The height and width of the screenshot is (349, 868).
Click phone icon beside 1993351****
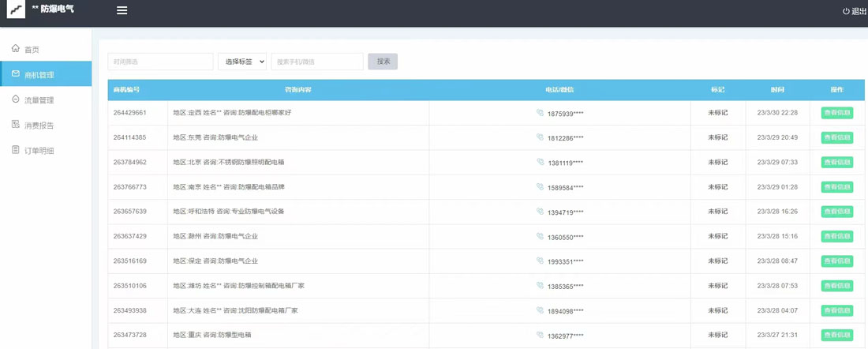[540, 261]
